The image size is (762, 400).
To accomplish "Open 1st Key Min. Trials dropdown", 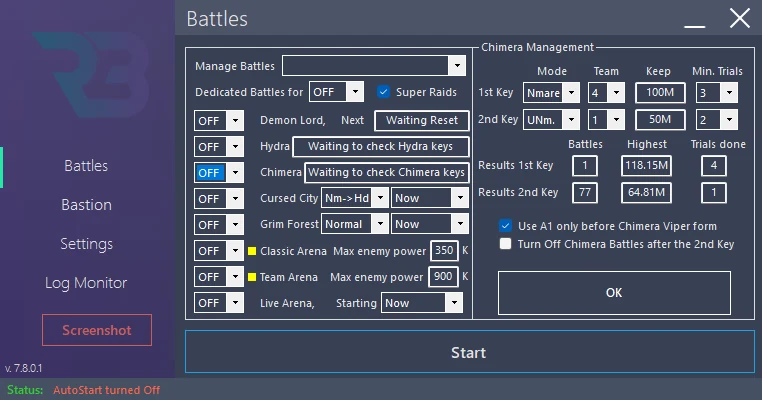I will pos(716,92).
